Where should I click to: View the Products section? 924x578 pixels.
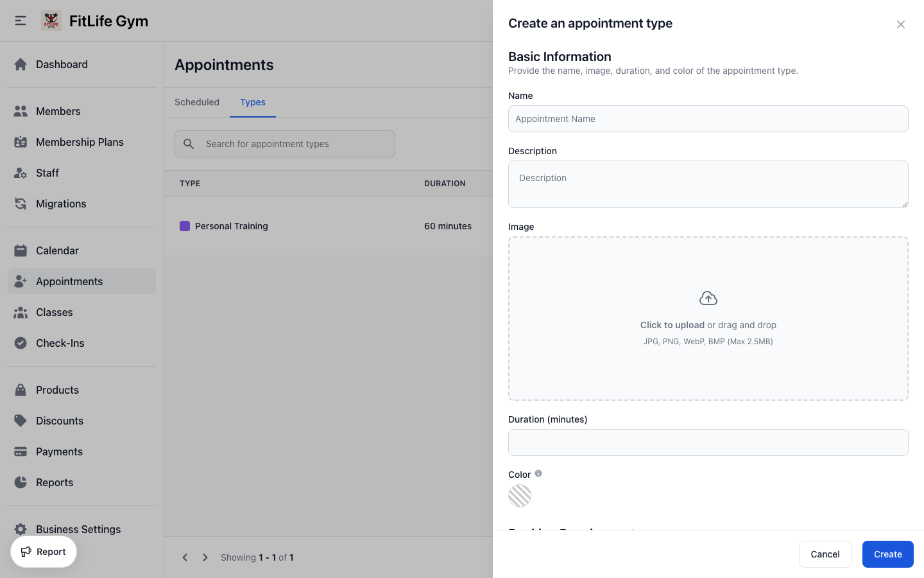pyautogui.click(x=57, y=390)
